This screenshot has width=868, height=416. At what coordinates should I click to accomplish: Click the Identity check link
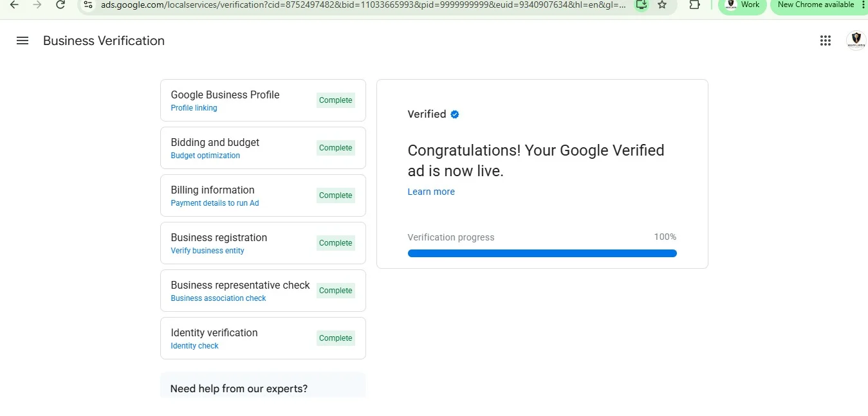pyautogui.click(x=194, y=346)
